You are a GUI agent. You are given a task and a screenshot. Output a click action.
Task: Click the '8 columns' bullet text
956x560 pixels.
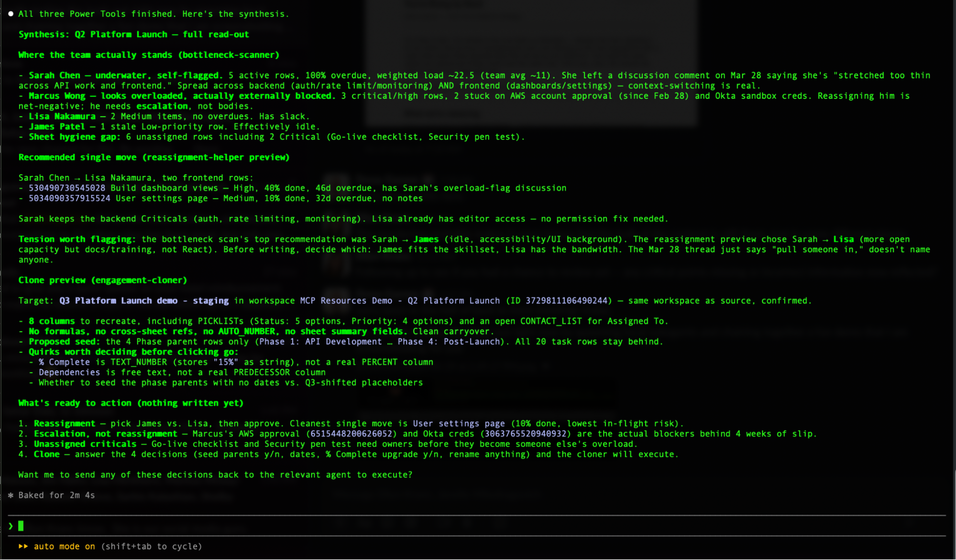(x=52, y=322)
